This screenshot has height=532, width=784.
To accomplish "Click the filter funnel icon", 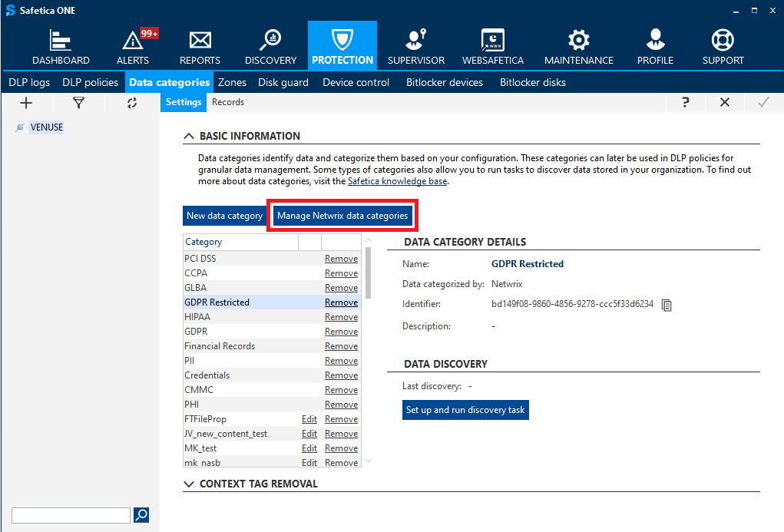I will pos(78,103).
